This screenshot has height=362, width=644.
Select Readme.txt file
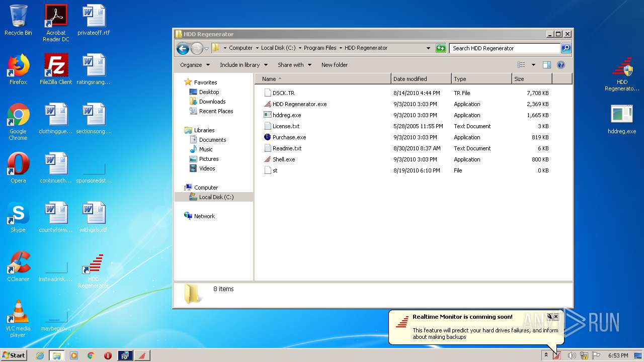pyautogui.click(x=283, y=148)
